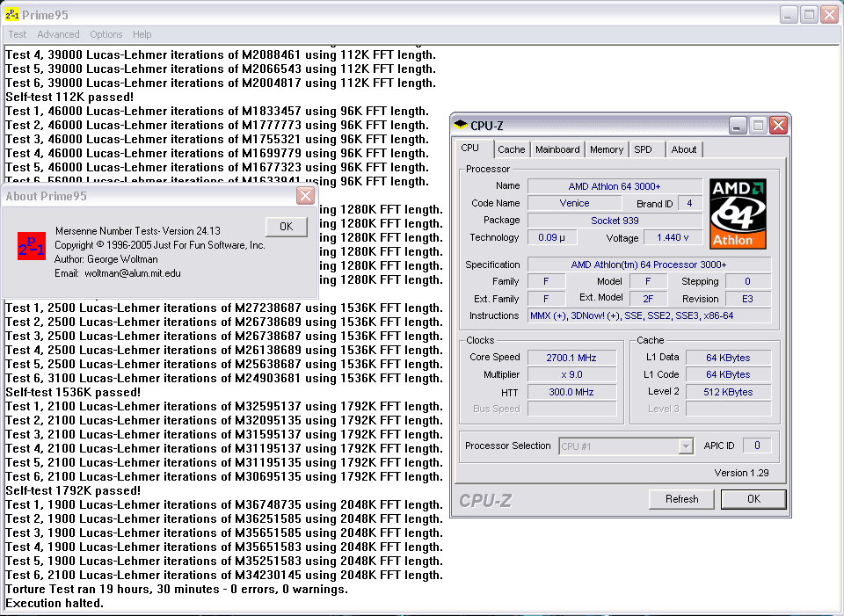The height and width of the screenshot is (616, 844).
Task: Switch to the Memory tab in CPU-Z
Action: tap(606, 149)
